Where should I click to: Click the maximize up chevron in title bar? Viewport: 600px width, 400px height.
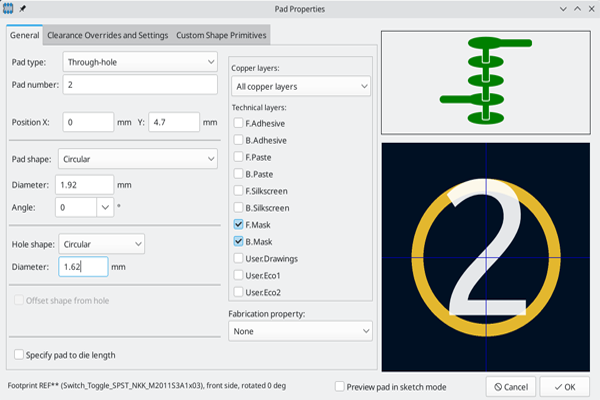point(577,9)
